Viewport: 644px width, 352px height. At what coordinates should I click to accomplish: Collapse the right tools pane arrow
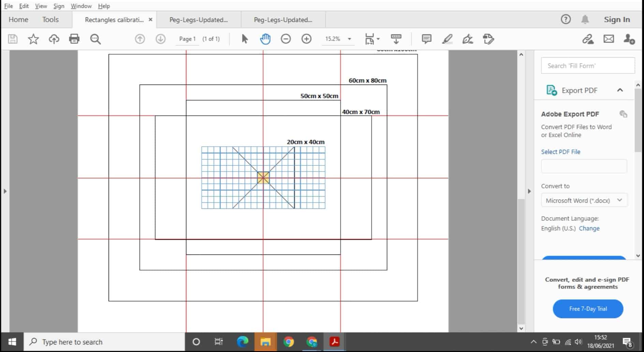pos(529,191)
